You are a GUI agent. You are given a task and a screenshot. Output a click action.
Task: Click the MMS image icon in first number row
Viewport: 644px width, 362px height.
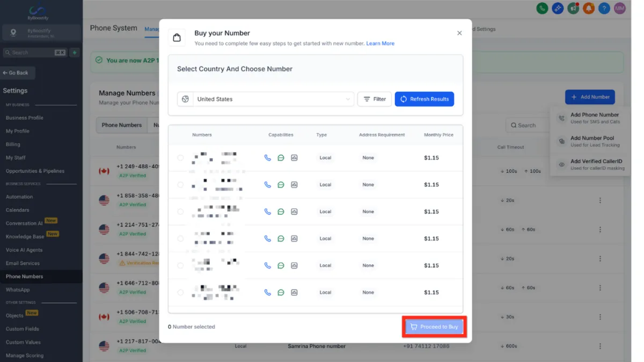pyautogui.click(x=294, y=158)
